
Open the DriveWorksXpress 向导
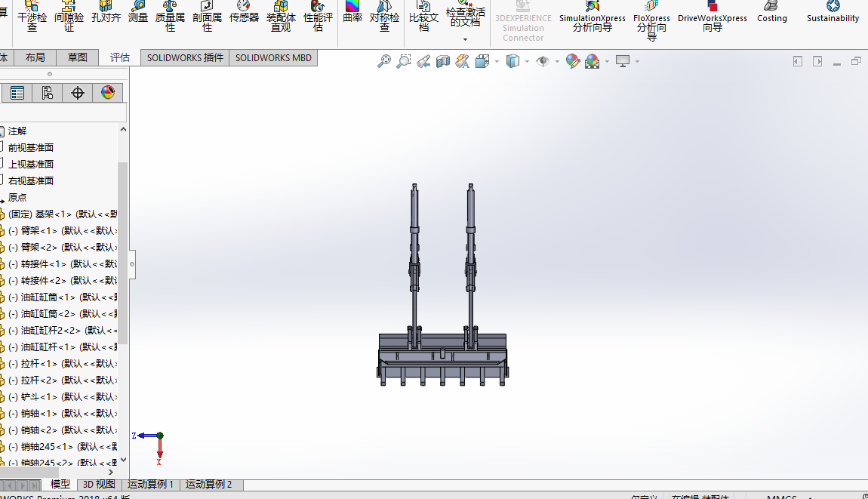pyautogui.click(x=713, y=16)
